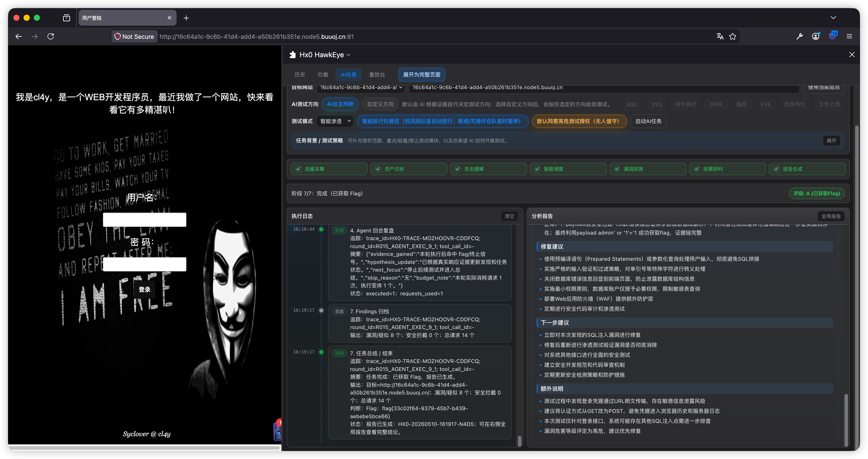Click the 登录 button on the login page

click(x=144, y=290)
